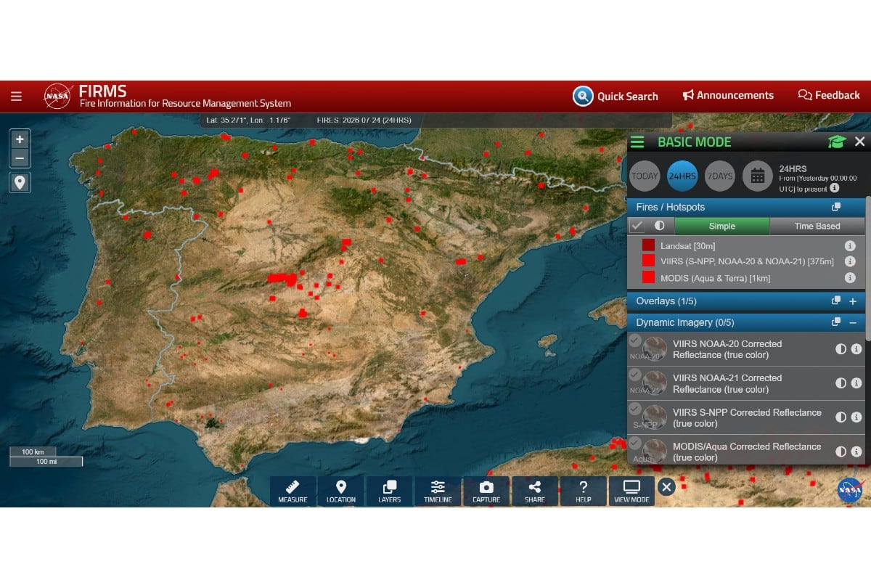Open the Measure tool
Viewport: 871px width, 588px height.
[x=293, y=491]
